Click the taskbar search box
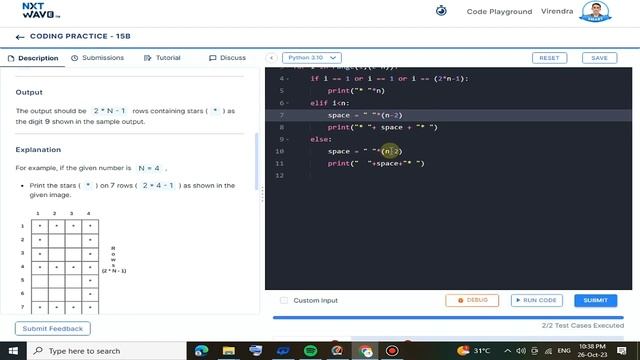This screenshot has width=640, height=360. pyautogui.click(x=106, y=351)
